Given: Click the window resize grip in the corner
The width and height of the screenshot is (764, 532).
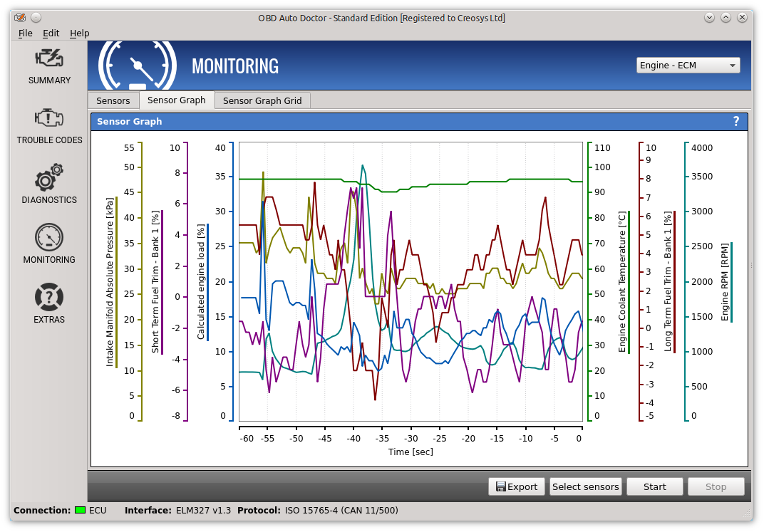Looking at the screenshot, I should (x=746, y=513).
